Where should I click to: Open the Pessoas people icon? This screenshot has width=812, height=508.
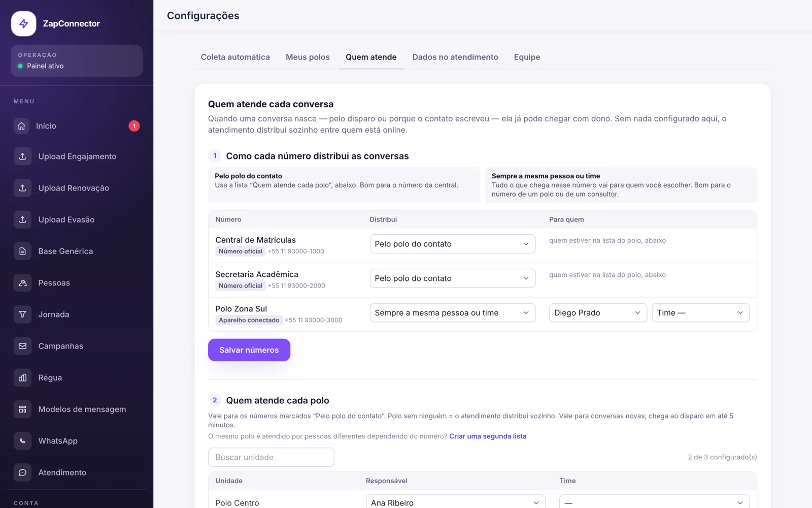(22, 283)
